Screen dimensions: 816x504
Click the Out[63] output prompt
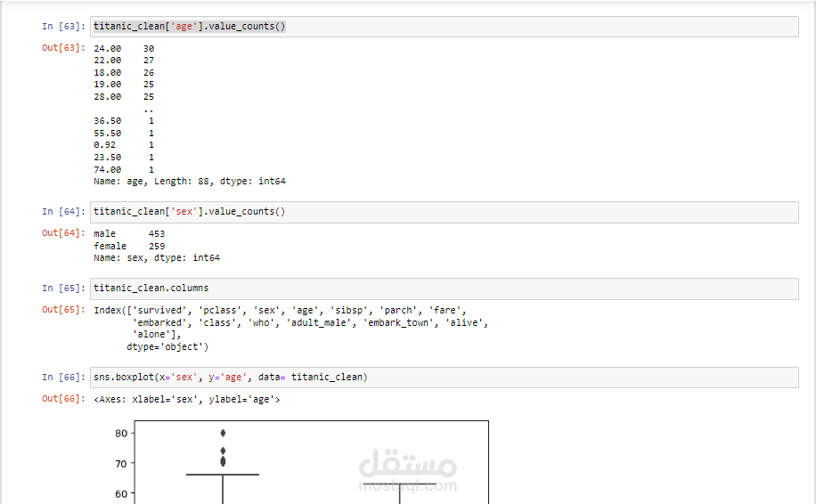coord(63,48)
